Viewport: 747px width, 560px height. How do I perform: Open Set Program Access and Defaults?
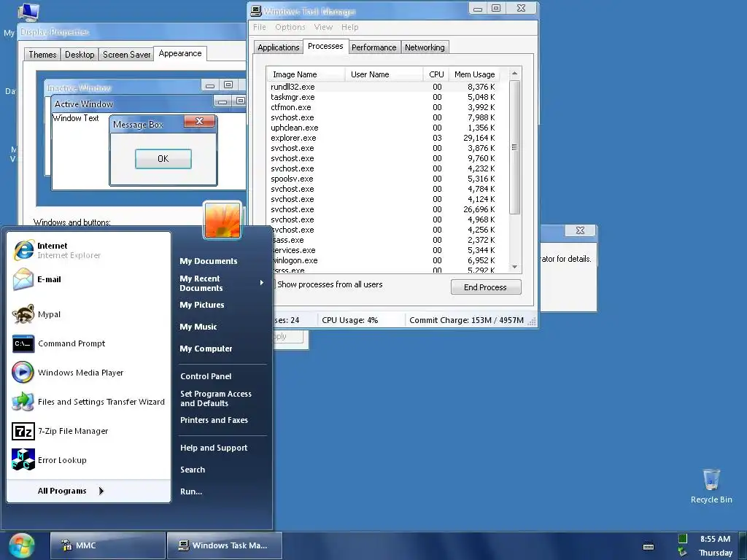(216, 399)
